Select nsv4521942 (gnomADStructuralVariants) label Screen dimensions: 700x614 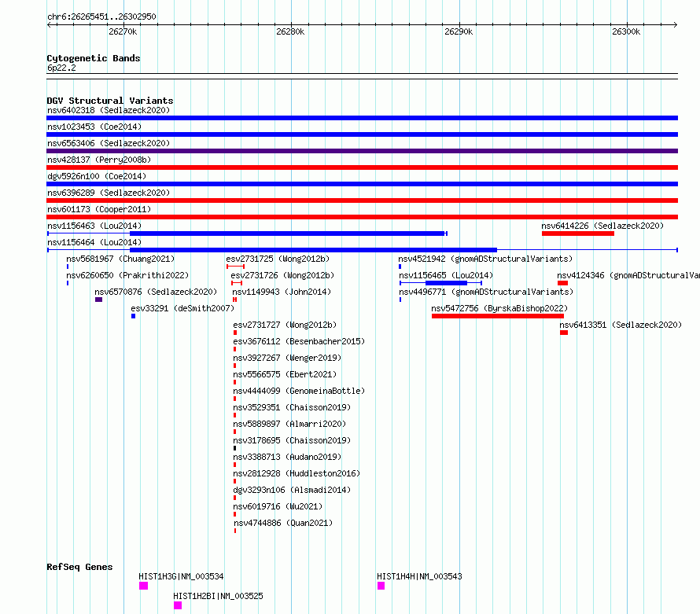pyautogui.click(x=485, y=259)
